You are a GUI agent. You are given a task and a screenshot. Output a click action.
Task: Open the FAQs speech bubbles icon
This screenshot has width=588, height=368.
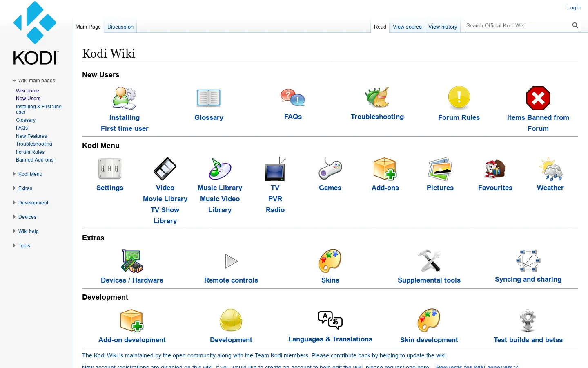pyautogui.click(x=293, y=98)
